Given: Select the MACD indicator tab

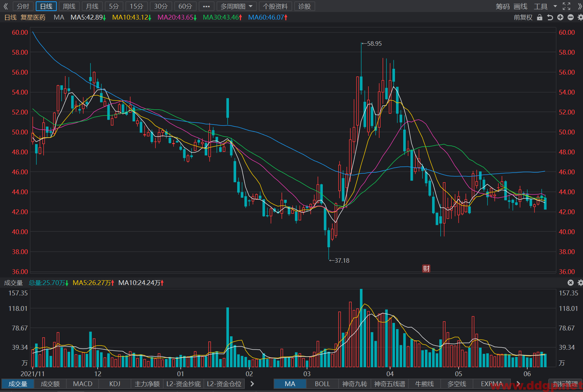Looking at the screenshot, I should pyautogui.click(x=82, y=384).
